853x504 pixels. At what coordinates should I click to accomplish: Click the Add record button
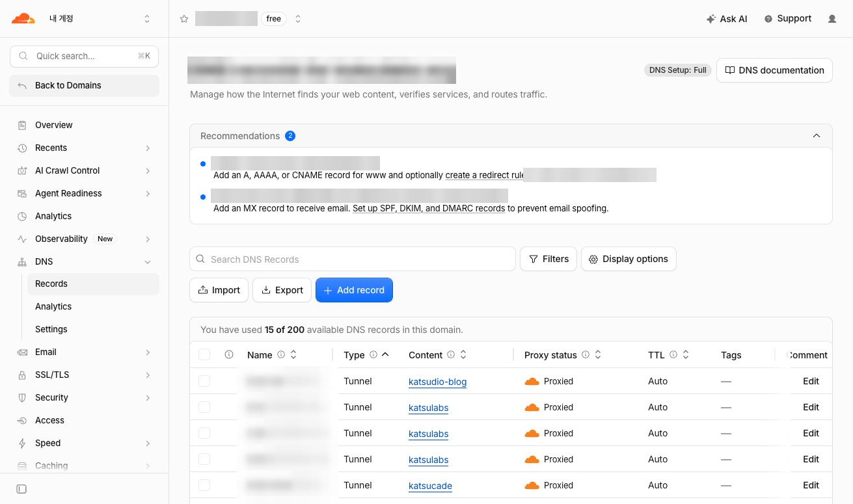click(x=354, y=290)
